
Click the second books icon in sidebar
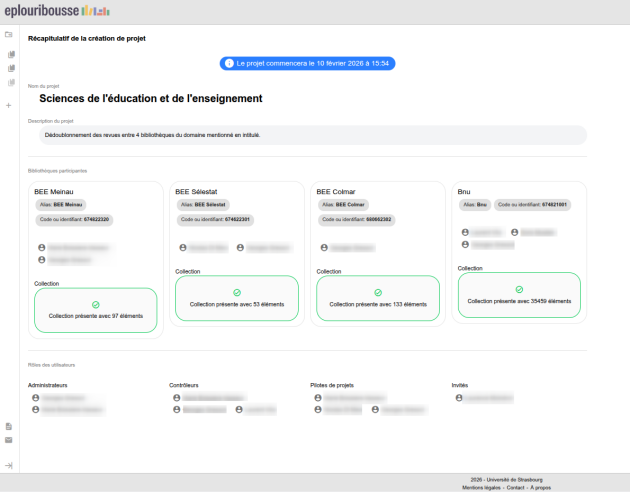point(11,68)
